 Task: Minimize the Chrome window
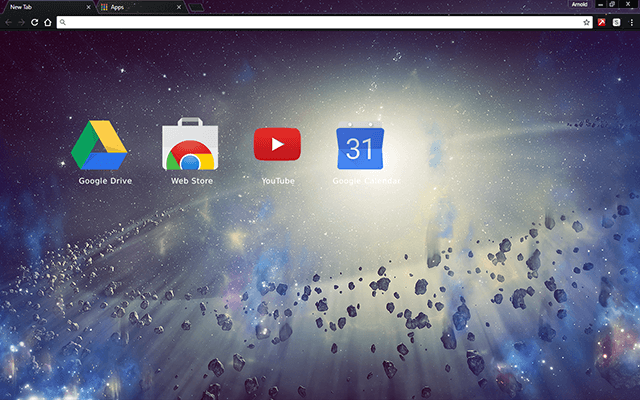(x=600, y=4)
